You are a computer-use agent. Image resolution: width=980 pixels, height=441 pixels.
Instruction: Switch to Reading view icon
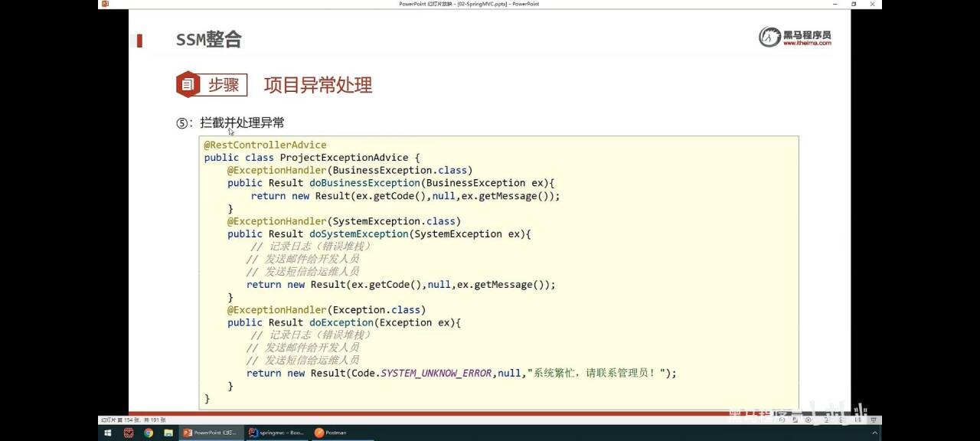(x=858, y=420)
